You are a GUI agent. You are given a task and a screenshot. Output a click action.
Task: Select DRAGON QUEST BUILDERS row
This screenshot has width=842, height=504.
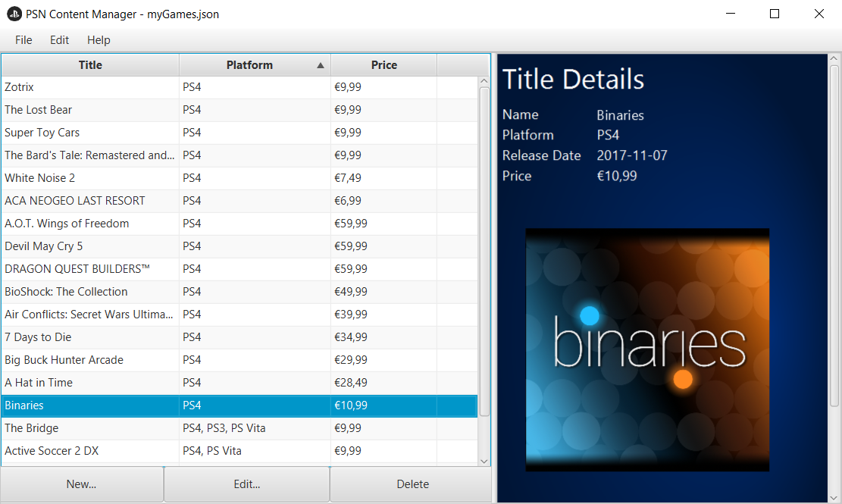click(x=239, y=269)
